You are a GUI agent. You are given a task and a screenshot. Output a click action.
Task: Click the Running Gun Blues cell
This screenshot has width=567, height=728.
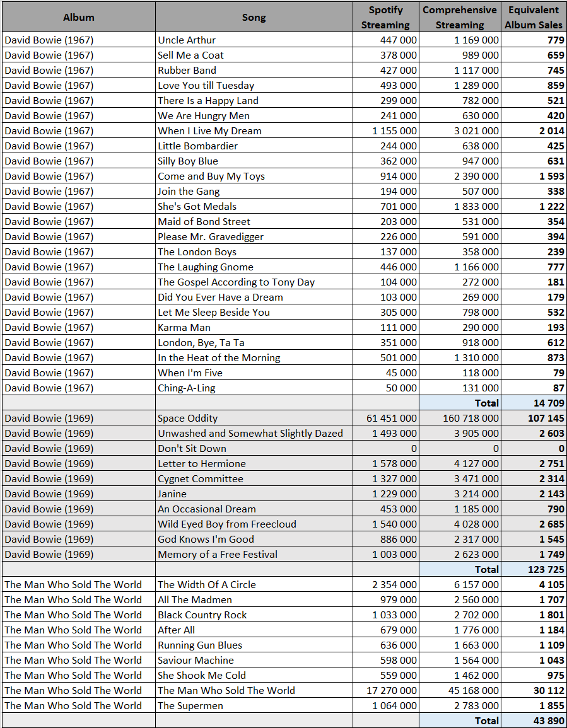(x=254, y=645)
